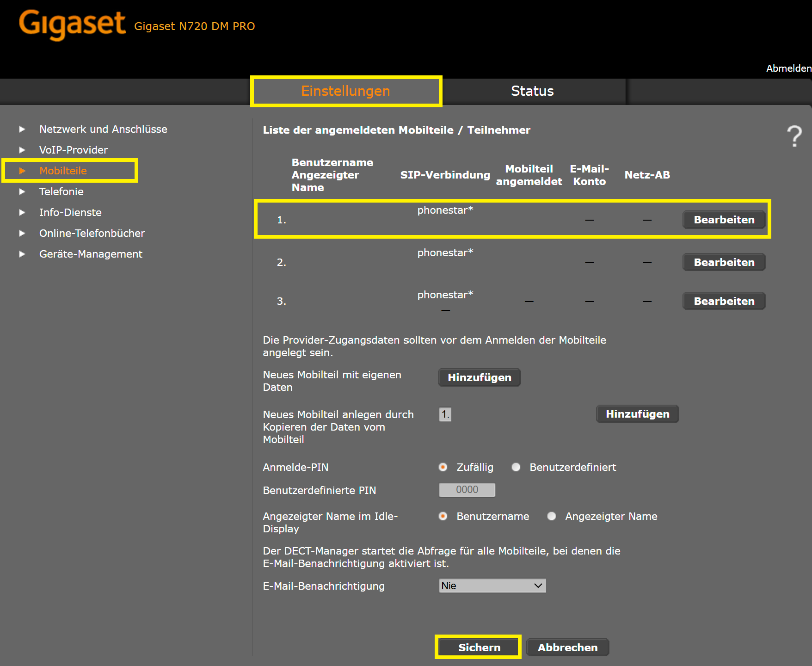Add new Mobilteil with own data
812x666 pixels.
(480, 377)
